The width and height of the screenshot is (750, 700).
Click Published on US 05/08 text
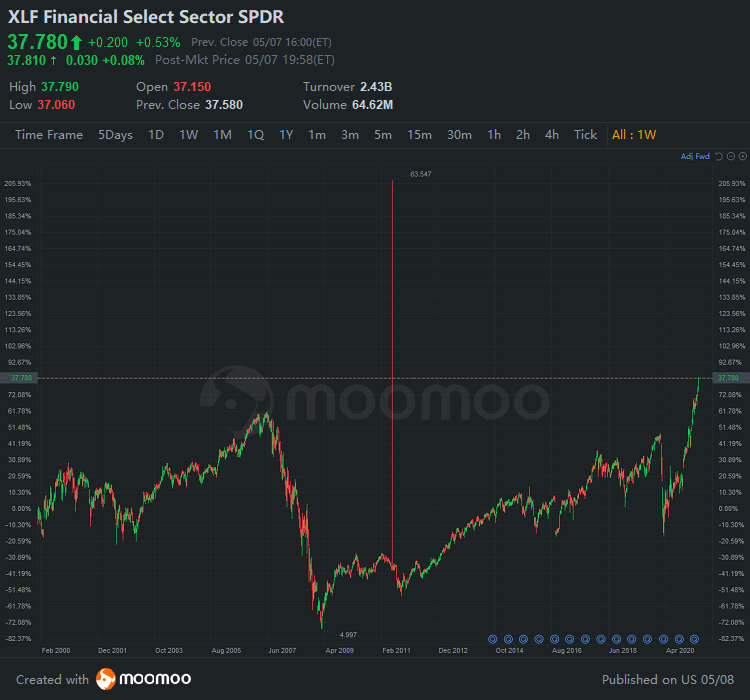pos(668,680)
